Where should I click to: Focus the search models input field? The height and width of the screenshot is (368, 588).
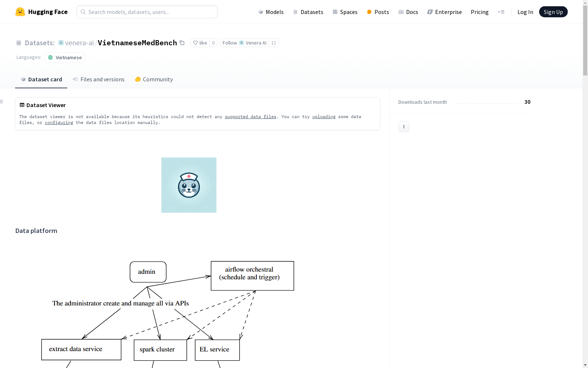coord(147,12)
